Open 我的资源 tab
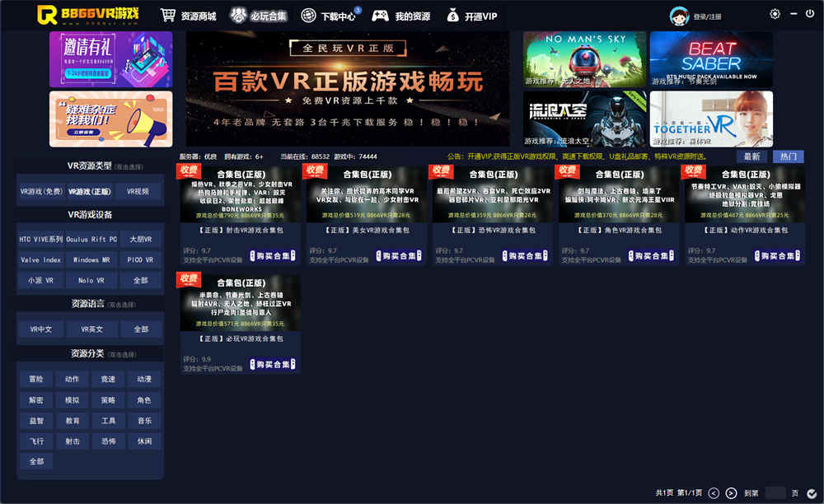Screen dimensions: 824x504 pos(413,16)
